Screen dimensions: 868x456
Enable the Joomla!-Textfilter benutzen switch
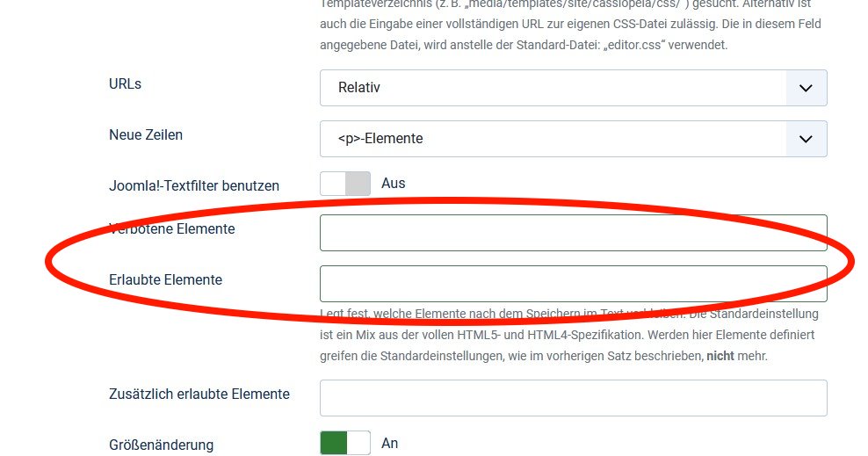pyautogui.click(x=345, y=184)
